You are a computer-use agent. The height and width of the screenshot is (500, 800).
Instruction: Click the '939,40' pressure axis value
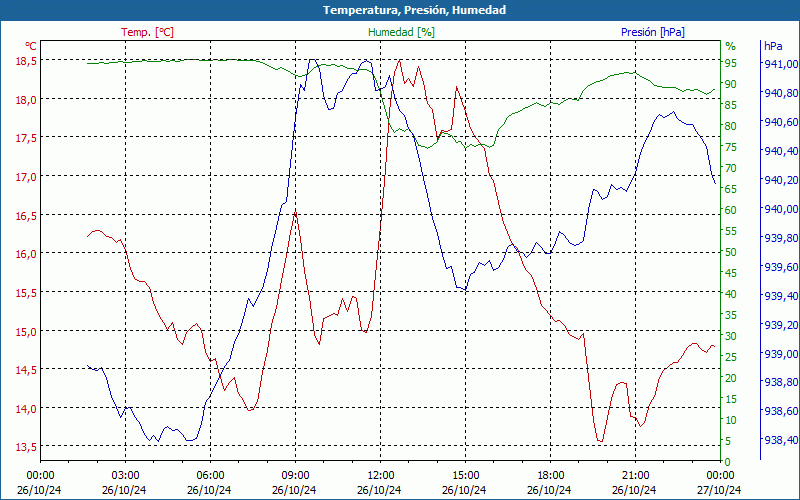(779, 296)
